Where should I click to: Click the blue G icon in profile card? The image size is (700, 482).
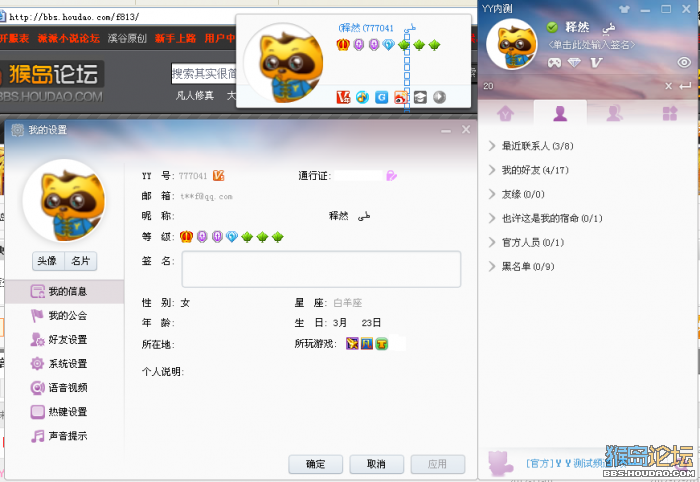coord(382,97)
